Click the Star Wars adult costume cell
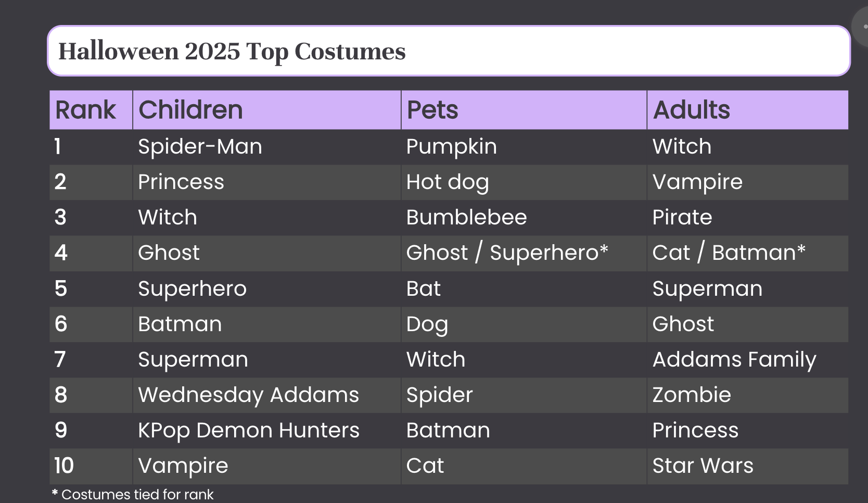The width and height of the screenshot is (868, 503). pyautogui.click(x=748, y=466)
